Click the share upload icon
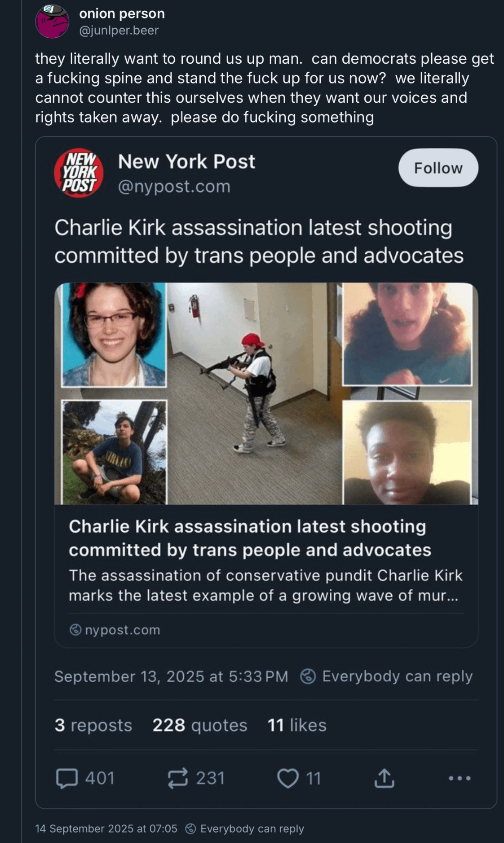The width and height of the screenshot is (504, 843). tap(384, 778)
